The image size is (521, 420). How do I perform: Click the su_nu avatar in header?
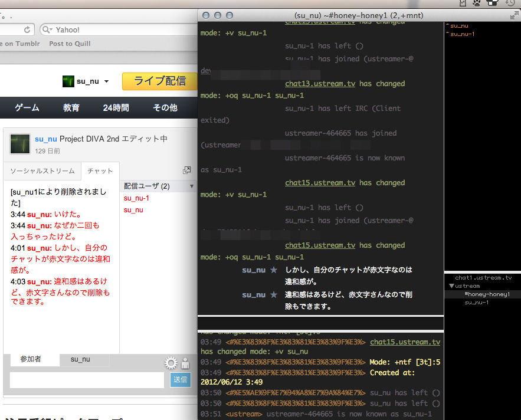coord(68,81)
